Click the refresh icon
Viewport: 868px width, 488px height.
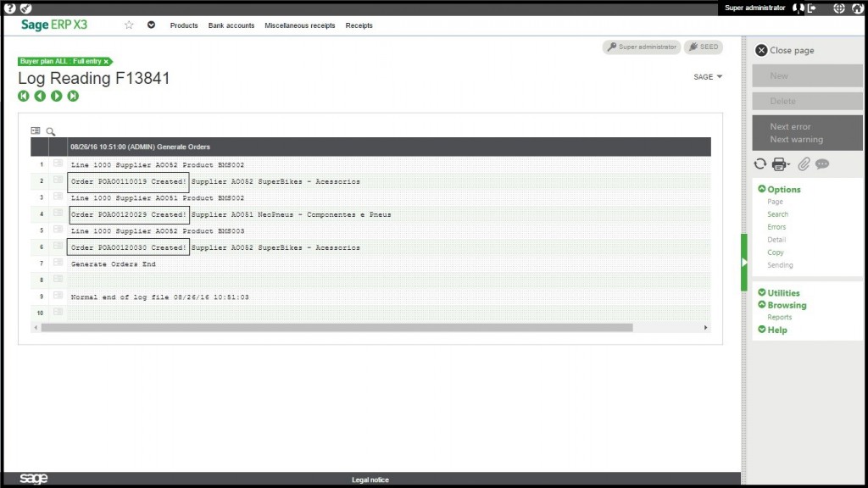point(760,164)
